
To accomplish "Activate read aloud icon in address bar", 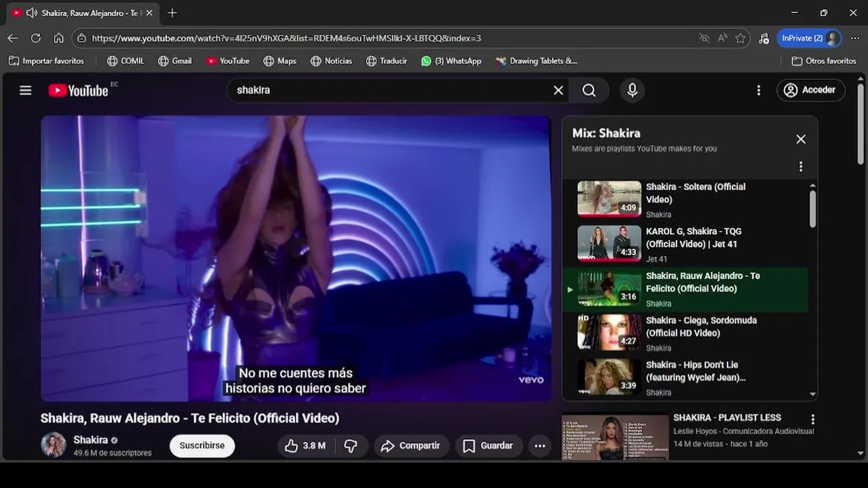I will coord(722,38).
